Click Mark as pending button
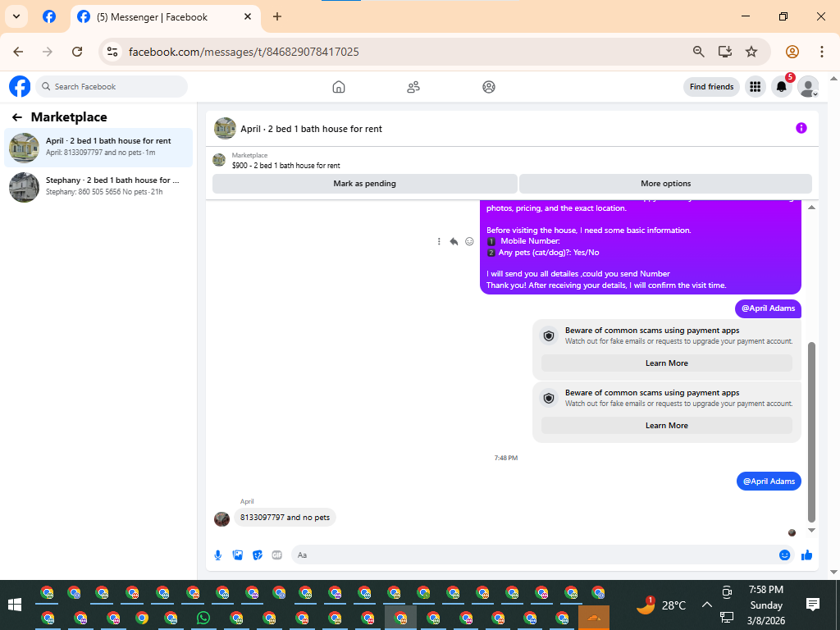Screen dimensions: 840x630 click(365, 184)
